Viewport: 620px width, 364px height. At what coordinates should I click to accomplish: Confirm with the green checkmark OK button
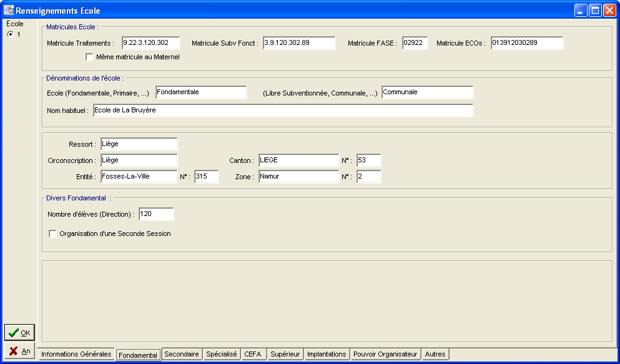point(19,332)
